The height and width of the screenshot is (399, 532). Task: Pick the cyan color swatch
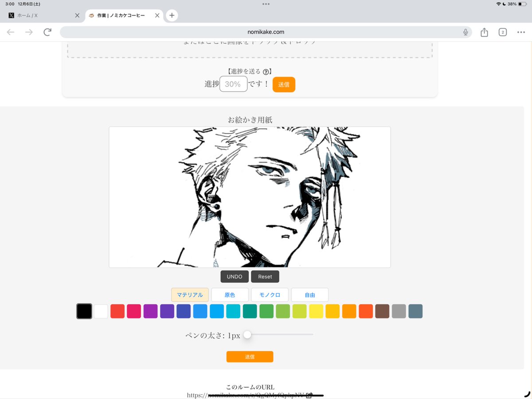(x=233, y=311)
